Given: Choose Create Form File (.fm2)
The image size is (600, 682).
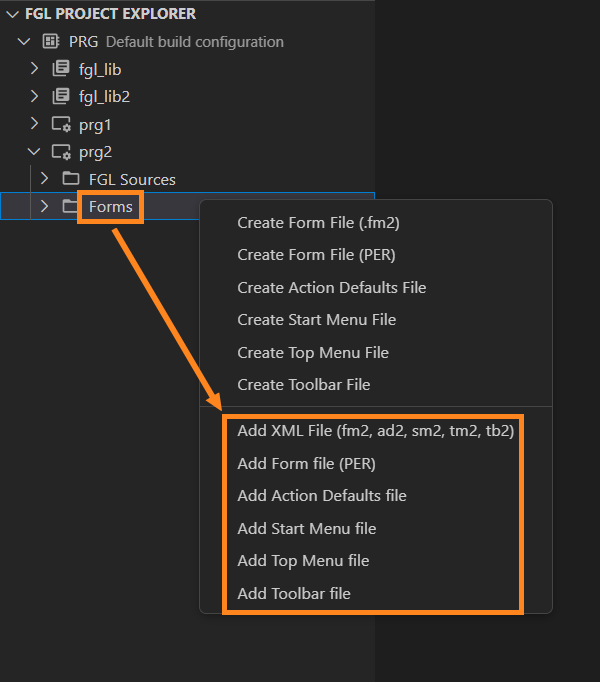Looking at the screenshot, I should [x=319, y=222].
